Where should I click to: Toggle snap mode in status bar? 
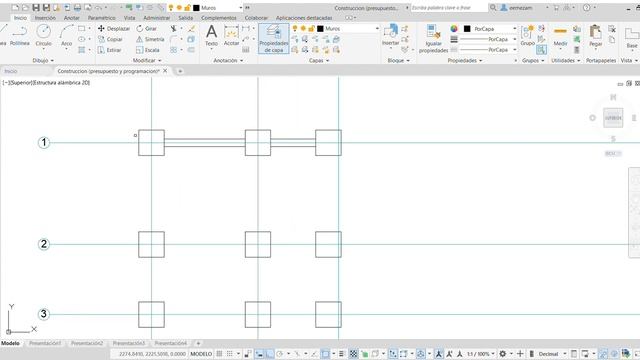[x=230, y=353]
